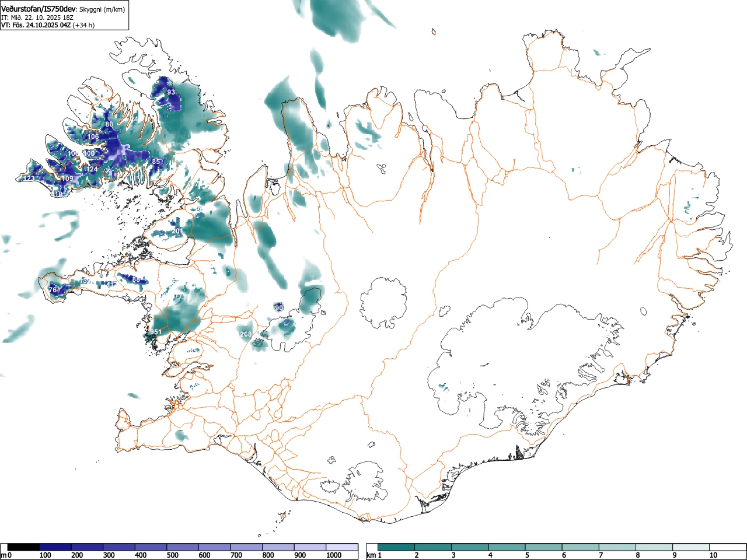Click the 1–2 km dark teal legend swatch

pos(396,547)
